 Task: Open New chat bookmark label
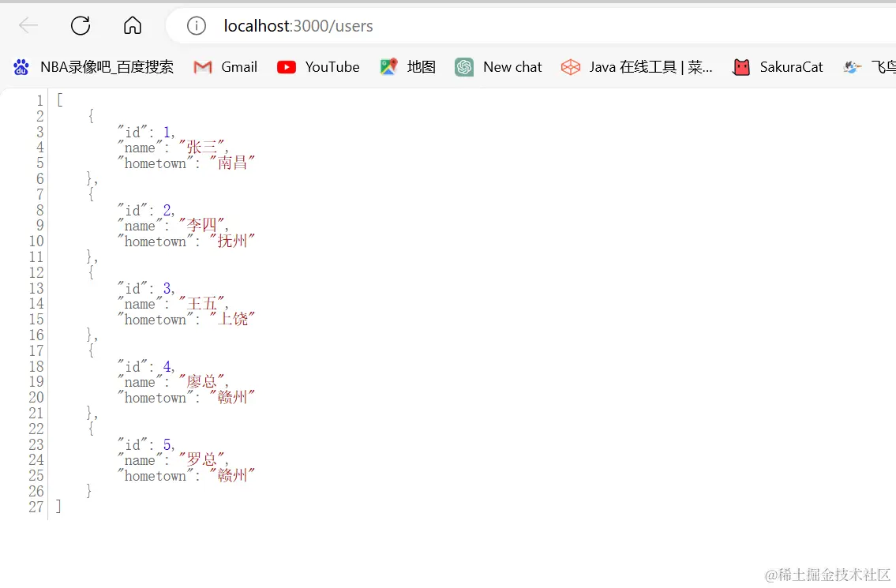tap(512, 67)
